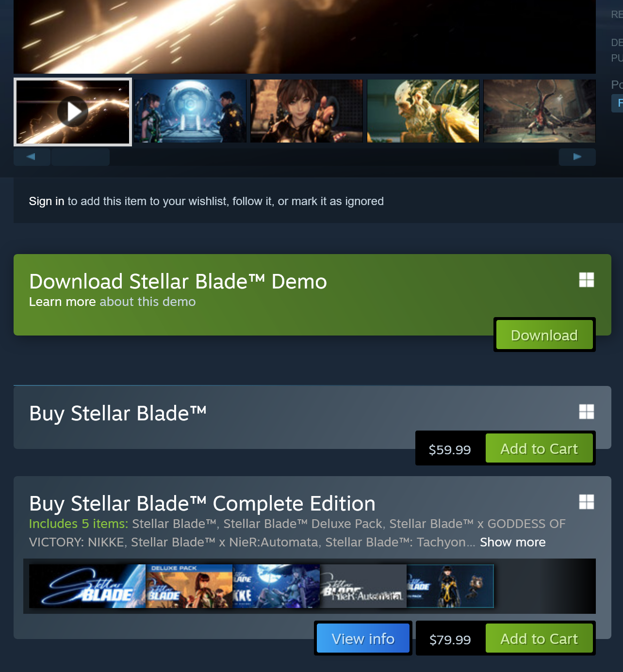
Task: Select the old bearded man screenshot
Action: pyautogui.click(x=423, y=111)
